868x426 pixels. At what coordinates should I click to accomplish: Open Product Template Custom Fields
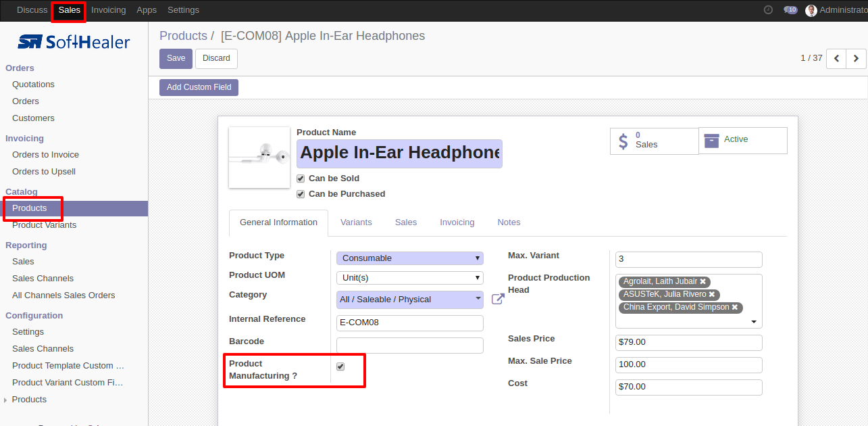pos(68,366)
